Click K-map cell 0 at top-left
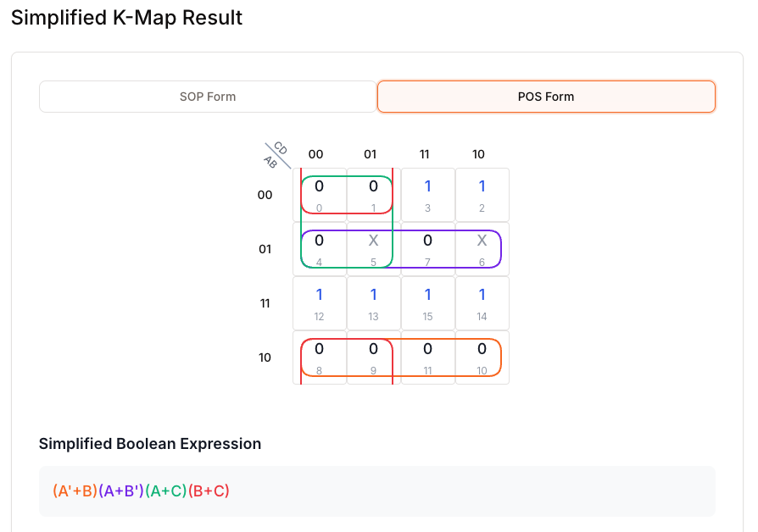The width and height of the screenshot is (758, 532). pos(320,195)
